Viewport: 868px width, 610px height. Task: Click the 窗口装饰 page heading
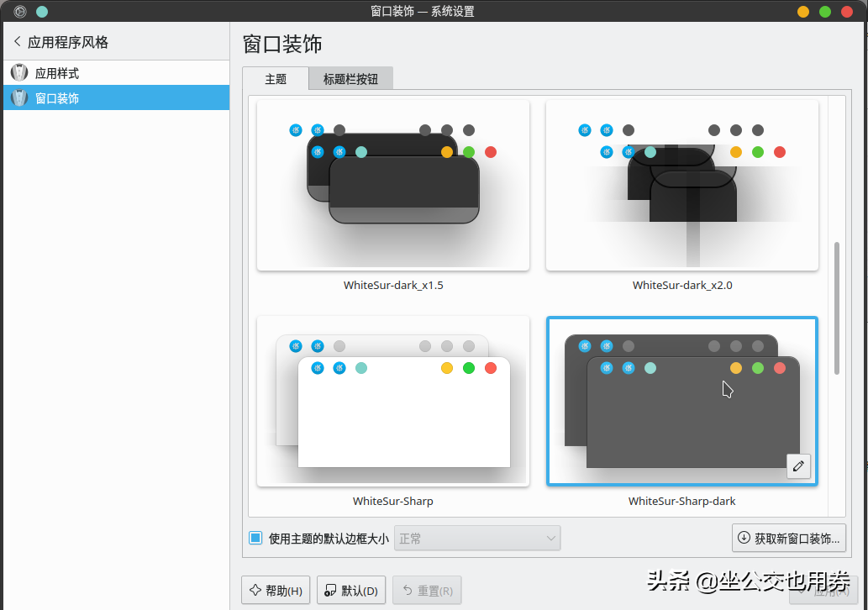pos(282,44)
